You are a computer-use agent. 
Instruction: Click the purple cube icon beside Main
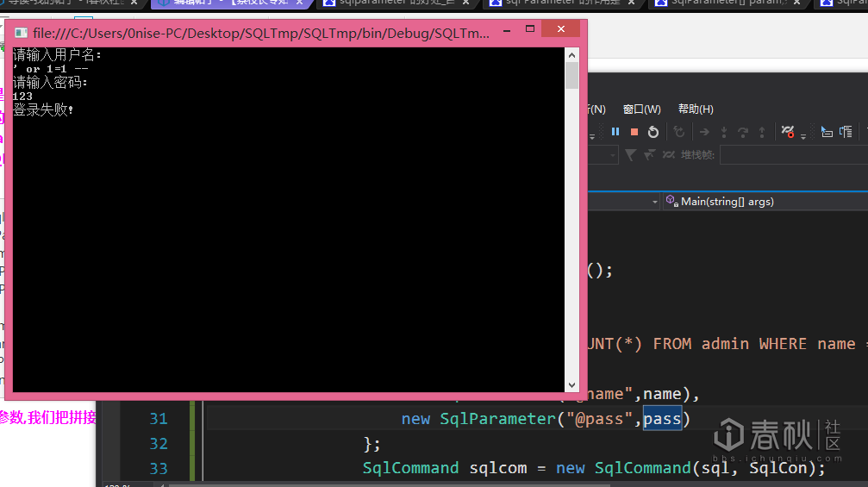pyautogui.click(x=672, y=201)
